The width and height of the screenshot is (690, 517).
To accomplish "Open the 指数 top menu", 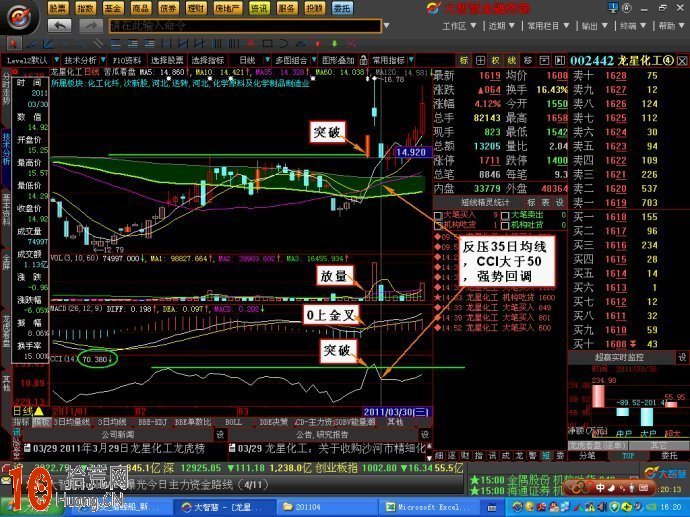I will click(85, 8).
